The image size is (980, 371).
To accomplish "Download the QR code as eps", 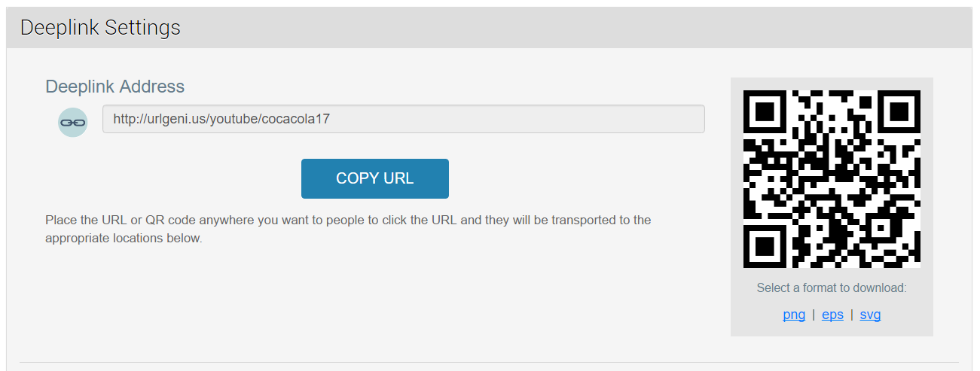I will pos(832,315).
